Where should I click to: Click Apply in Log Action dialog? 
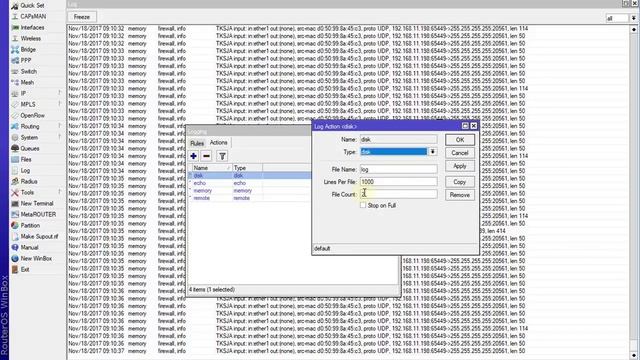point(460,166)
